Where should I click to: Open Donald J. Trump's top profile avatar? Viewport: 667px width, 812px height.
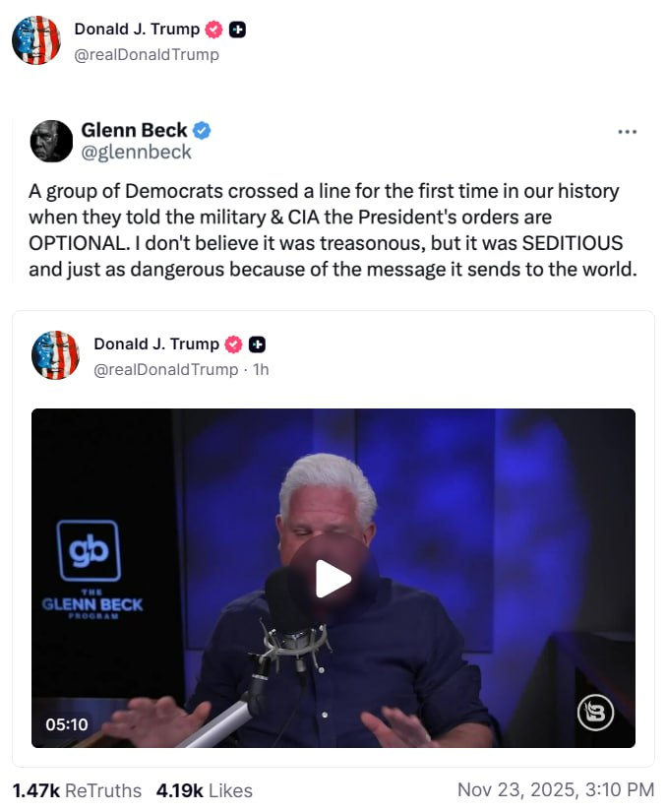36,40
